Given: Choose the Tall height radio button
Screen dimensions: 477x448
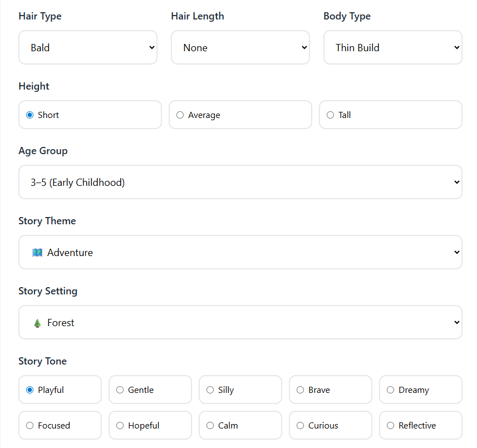Looking at the screenshot, I should (331, 115).
